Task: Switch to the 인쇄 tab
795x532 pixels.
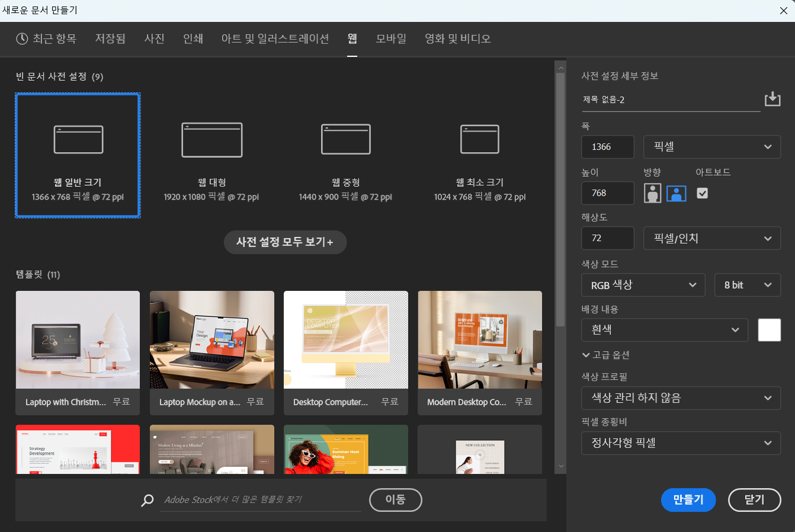Action: click(x=193, y=39)
